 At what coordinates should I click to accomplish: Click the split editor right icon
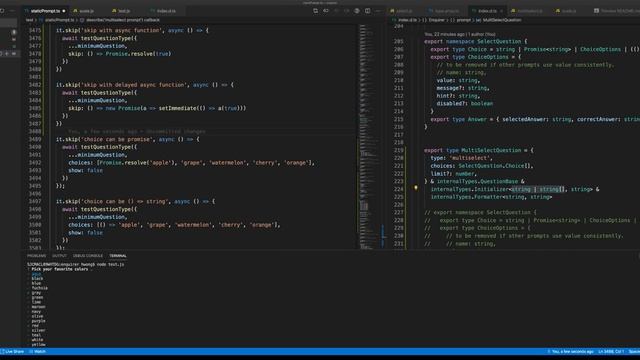point(368,11)
